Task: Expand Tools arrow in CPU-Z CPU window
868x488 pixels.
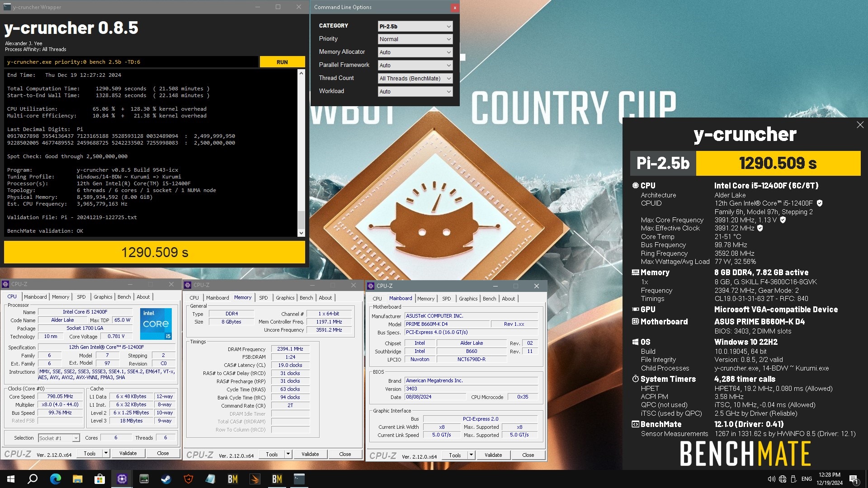Action: point(106,453)
